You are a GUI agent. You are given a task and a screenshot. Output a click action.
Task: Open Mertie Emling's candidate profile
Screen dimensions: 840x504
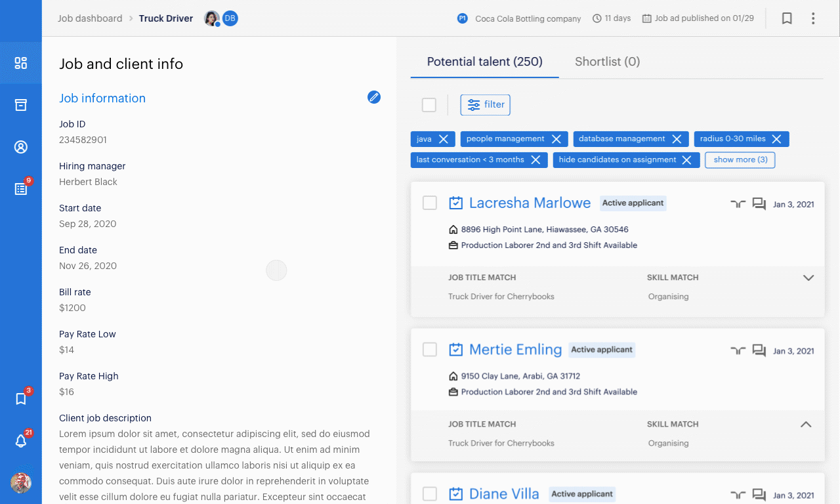515,350
